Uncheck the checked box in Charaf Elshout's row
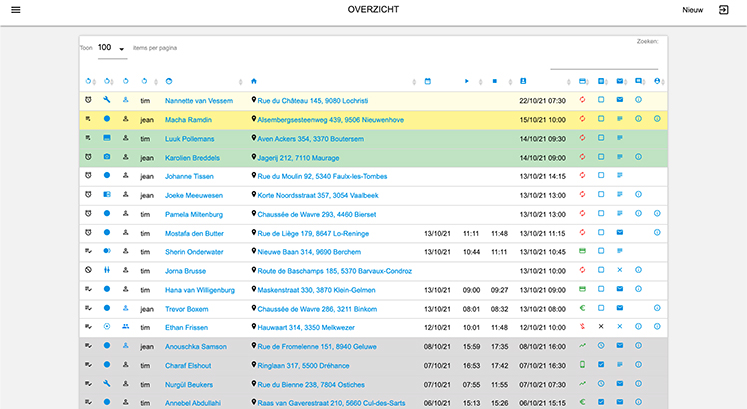This screenshot has width=747, height=409. click(x=601, y=365)
